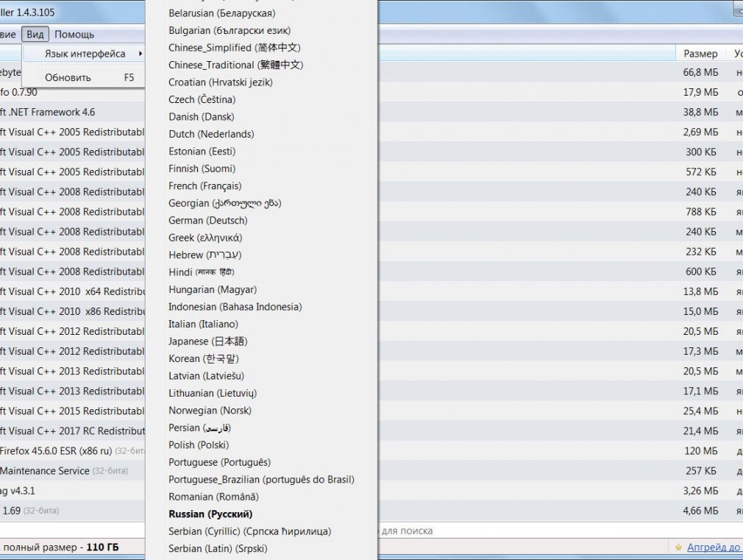
Task: Click the 257 КБ size cell
Action: pyautogui.click(x=701, y=471)
